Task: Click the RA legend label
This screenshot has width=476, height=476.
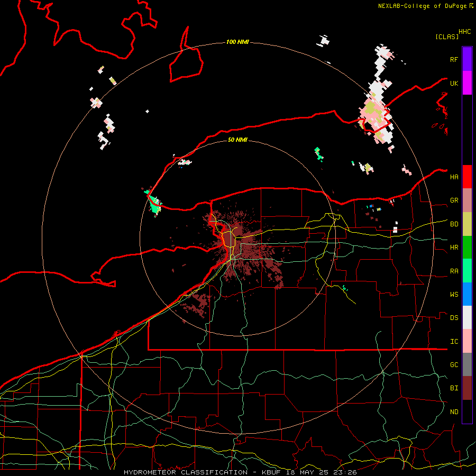Action: pos(454,271)
